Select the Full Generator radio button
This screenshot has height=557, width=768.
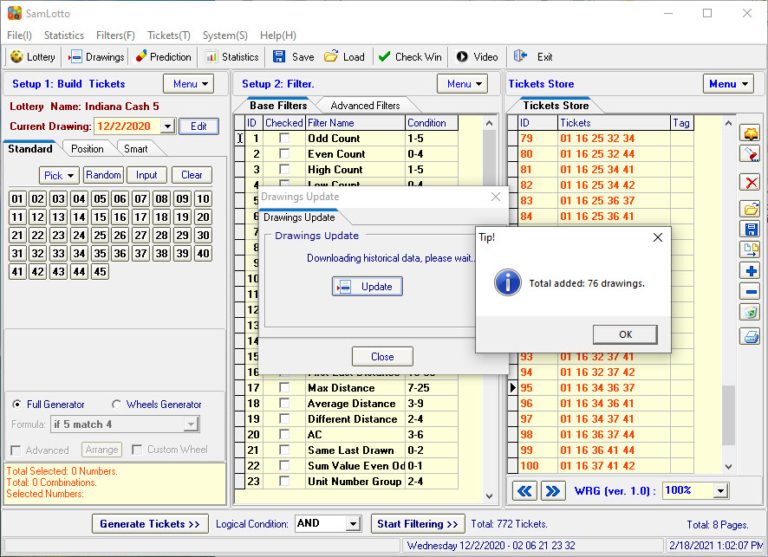(17, 404)
